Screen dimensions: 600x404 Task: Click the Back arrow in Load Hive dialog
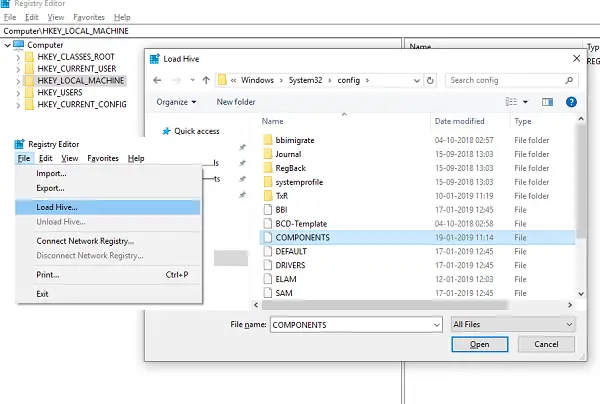[157, 80]
